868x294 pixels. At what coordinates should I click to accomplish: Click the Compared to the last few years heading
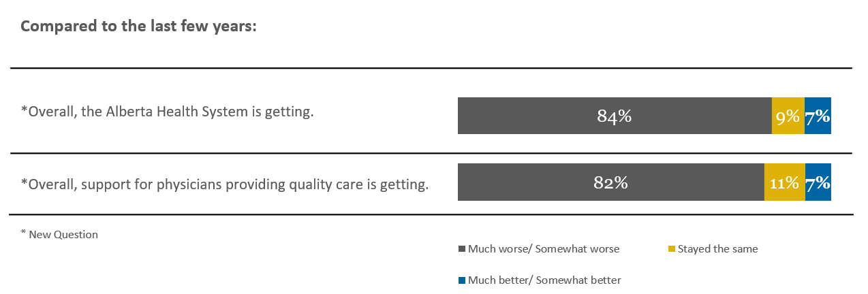138,27
